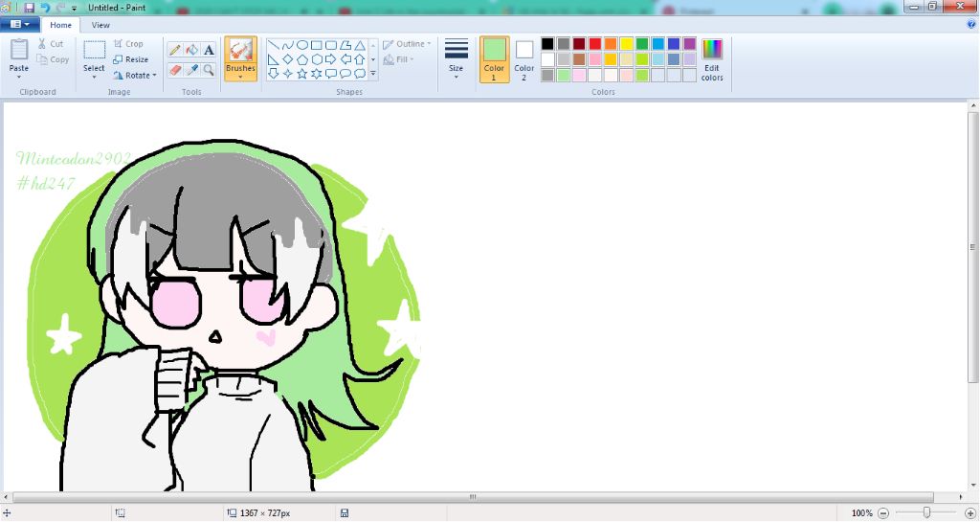This screenshot has height=522, width=980.
Task: Activate the Color 2 background box
Action: 523,59
